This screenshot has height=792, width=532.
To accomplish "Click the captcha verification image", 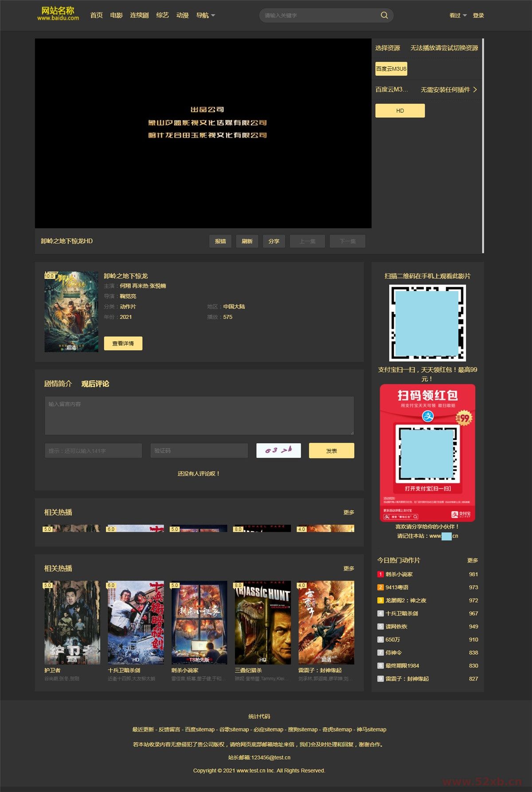I will point(278,450).
